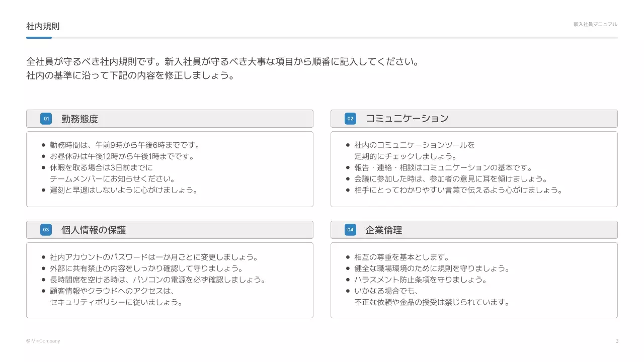The width and height of the screenshot is (644, 362).
Task: Click the ハラスメント防止条項 bullet line
Action: pos(420,280)
